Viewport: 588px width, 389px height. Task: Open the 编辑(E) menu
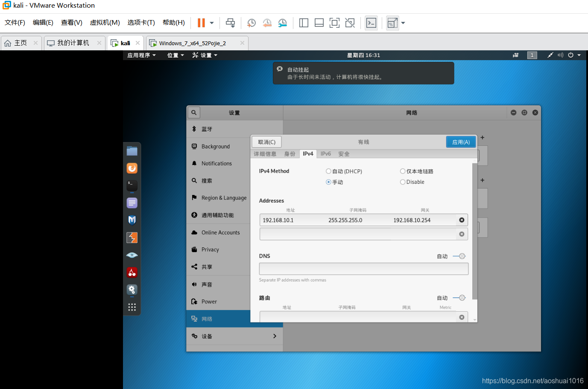pyautogui.click(x=43, y=23)
